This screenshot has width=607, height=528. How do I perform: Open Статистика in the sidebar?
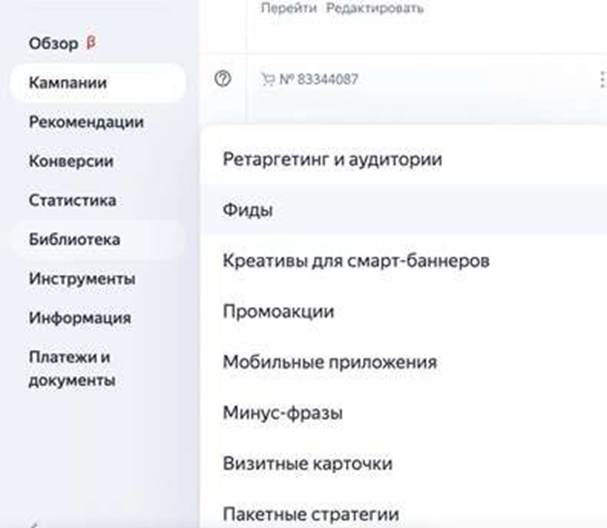[72, 200]
